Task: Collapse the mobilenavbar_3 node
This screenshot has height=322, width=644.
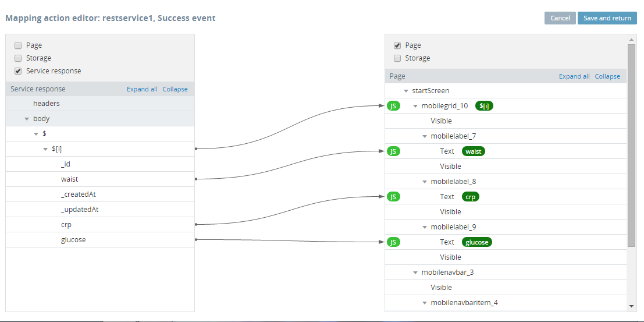Action: [x=415, y=273]
